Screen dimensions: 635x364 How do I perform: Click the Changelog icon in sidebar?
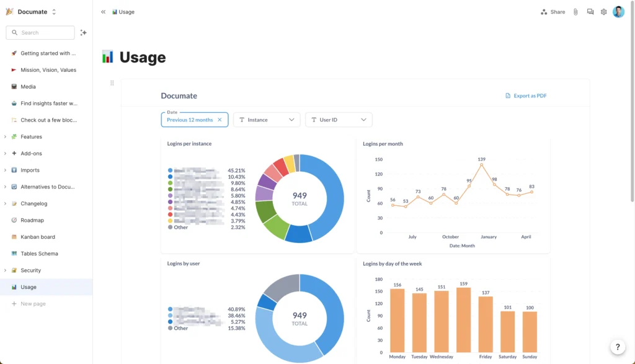coord(14,203)
